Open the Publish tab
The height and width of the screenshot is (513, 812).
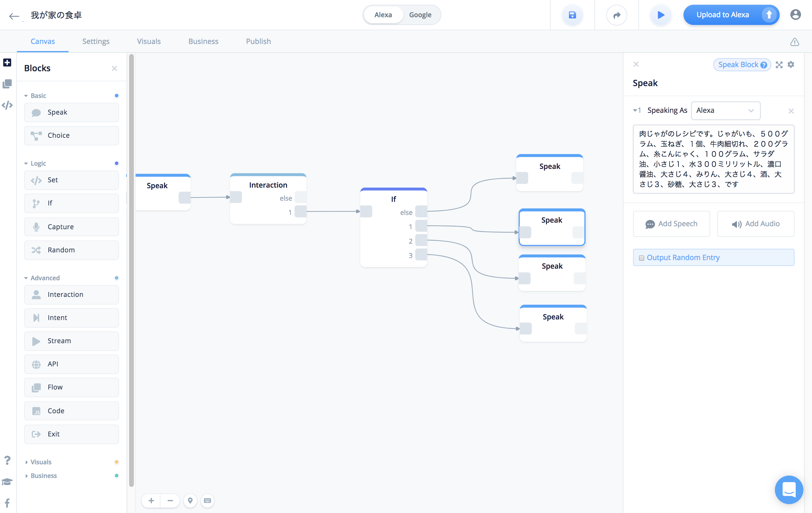point(258,41)
